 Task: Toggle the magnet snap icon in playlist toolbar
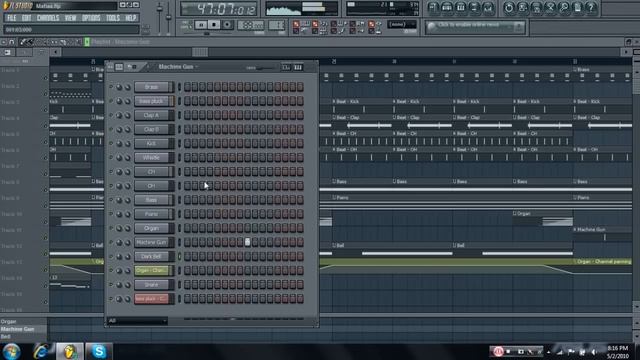[12, 42]
